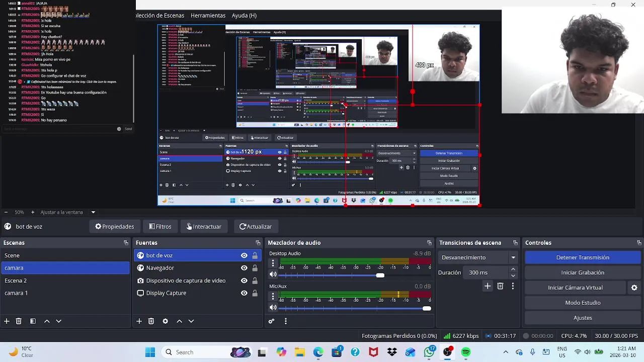Open Ayuda (H) menu

click(x=244, y=16)
